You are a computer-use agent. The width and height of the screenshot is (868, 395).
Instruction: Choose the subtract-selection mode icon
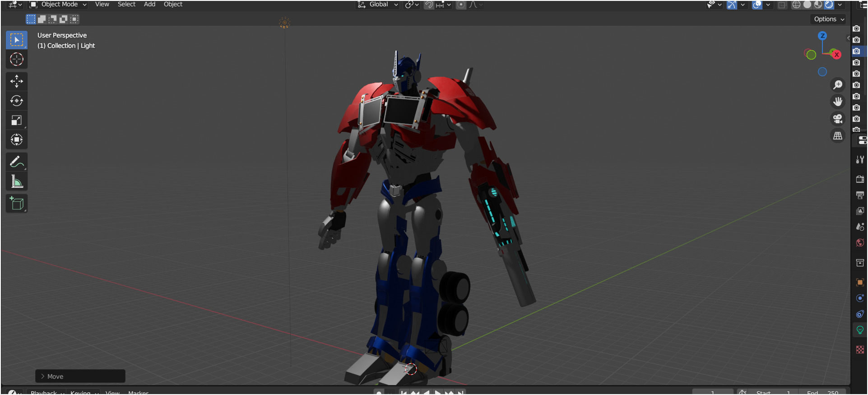(52, 19)
